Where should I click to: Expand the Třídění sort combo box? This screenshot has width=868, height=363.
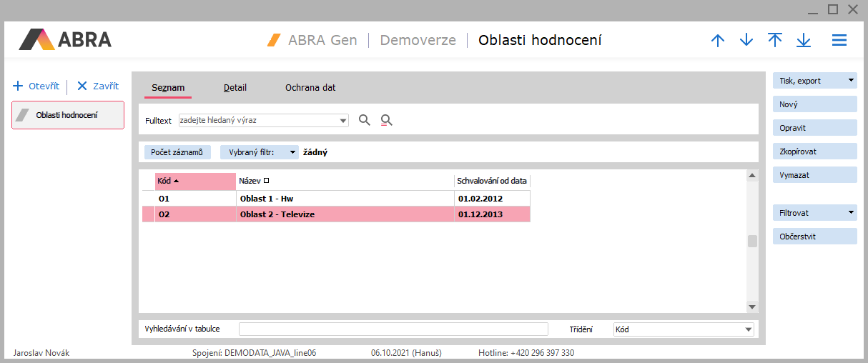pos(748,329)
